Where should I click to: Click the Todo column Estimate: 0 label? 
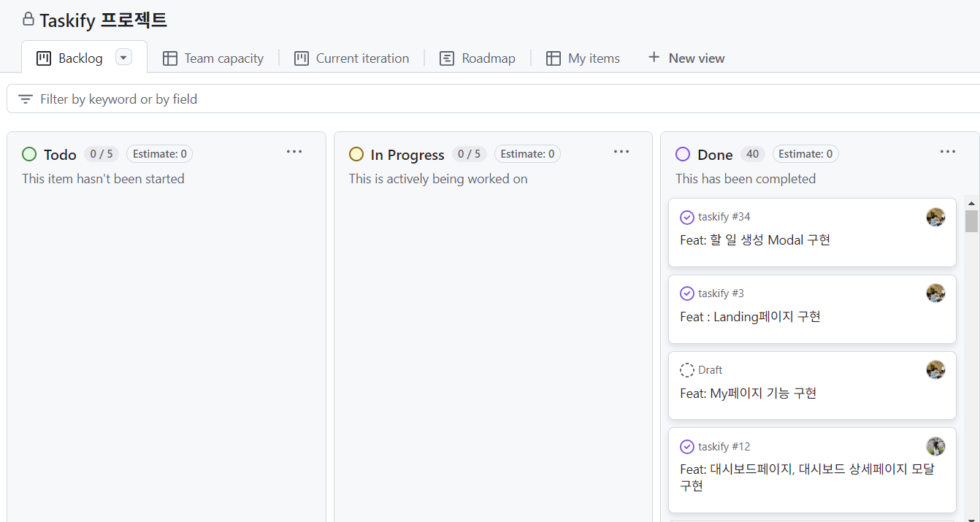tap(160, 154)
